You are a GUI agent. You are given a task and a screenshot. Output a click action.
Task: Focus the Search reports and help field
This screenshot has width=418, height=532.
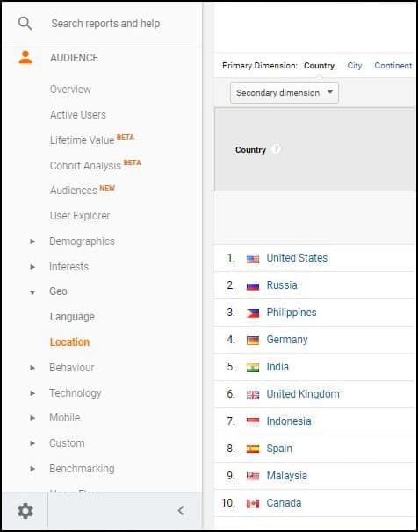coord(105,24)
